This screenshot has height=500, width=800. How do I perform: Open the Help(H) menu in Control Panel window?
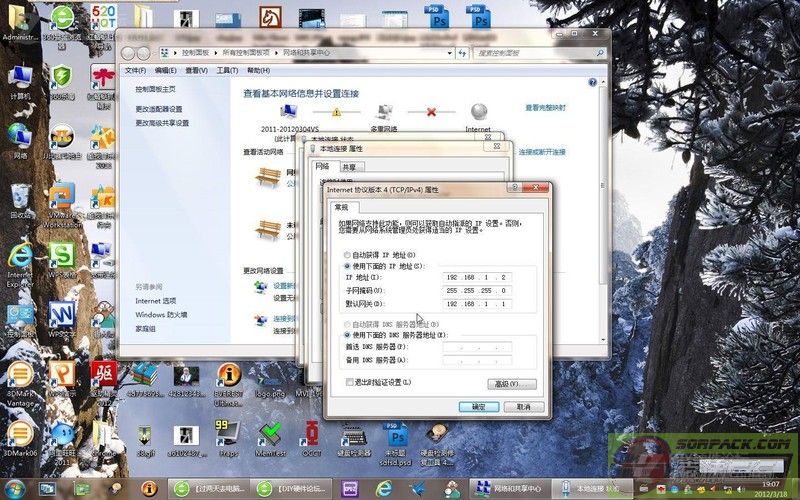click(x=258, y=70)
